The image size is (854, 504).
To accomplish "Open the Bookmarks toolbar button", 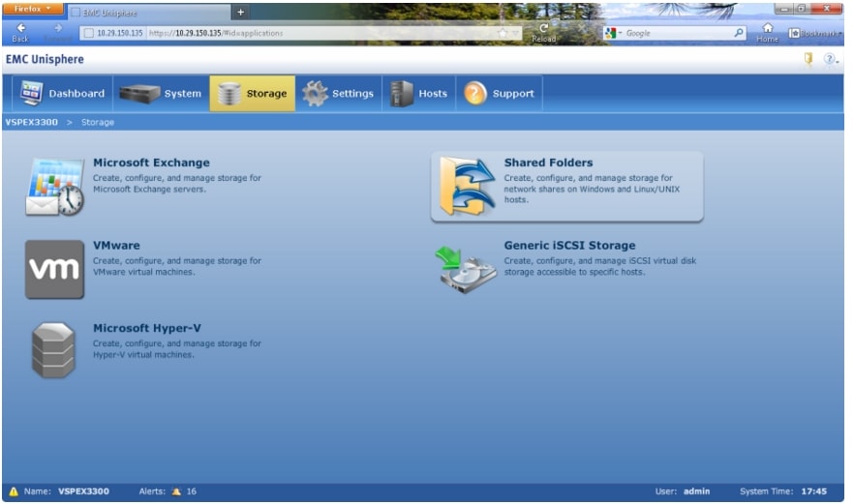I will click(814, 33).
